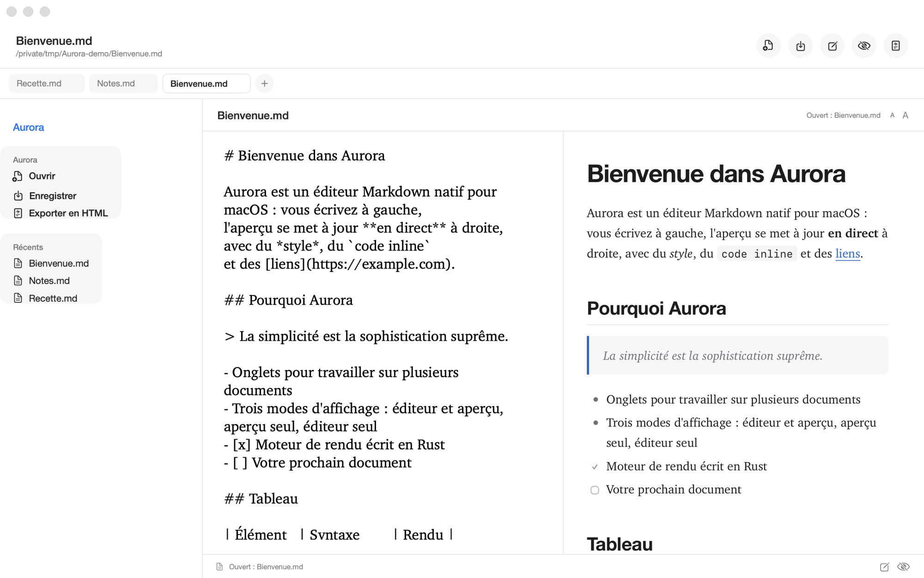Click the 'code inline' snippet in preview

point(757,254)
